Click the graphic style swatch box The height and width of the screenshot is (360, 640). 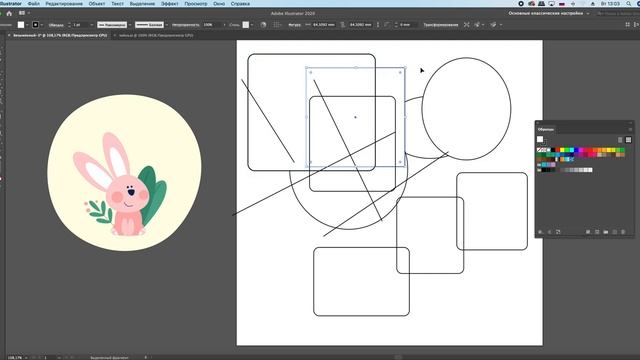coord(246,25)
